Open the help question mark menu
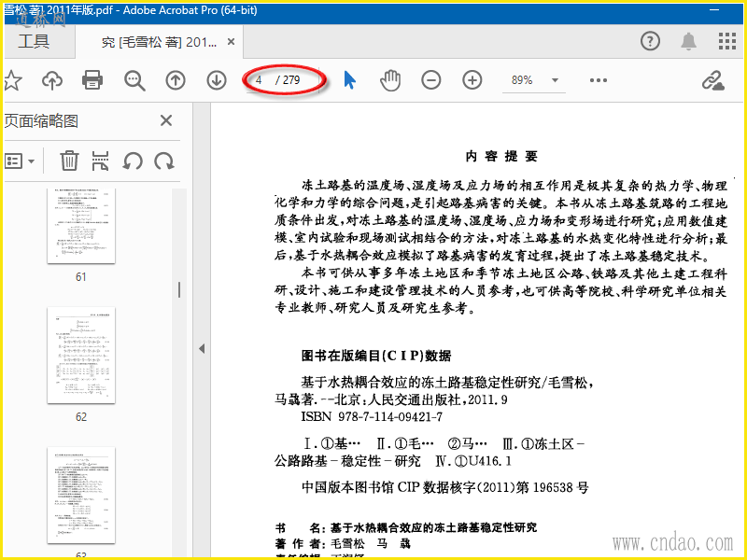The height and width of the screenshot is (560, 747). tap(650, 41)
